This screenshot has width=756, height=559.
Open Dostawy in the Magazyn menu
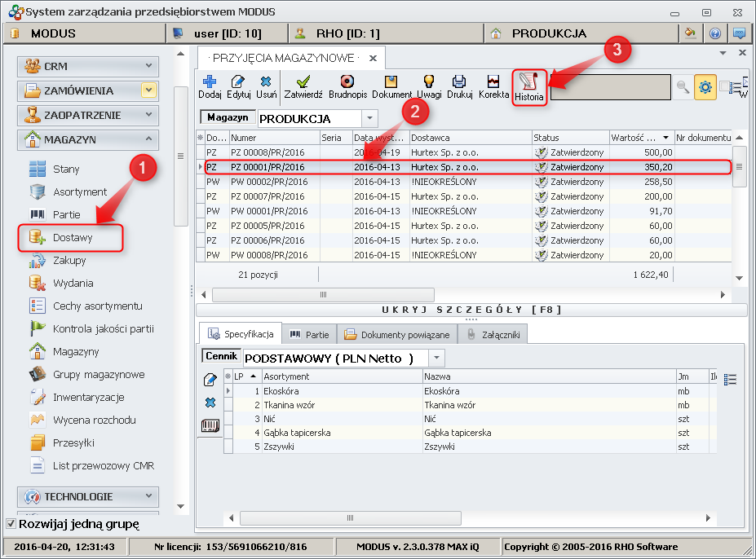pos(73,238)
